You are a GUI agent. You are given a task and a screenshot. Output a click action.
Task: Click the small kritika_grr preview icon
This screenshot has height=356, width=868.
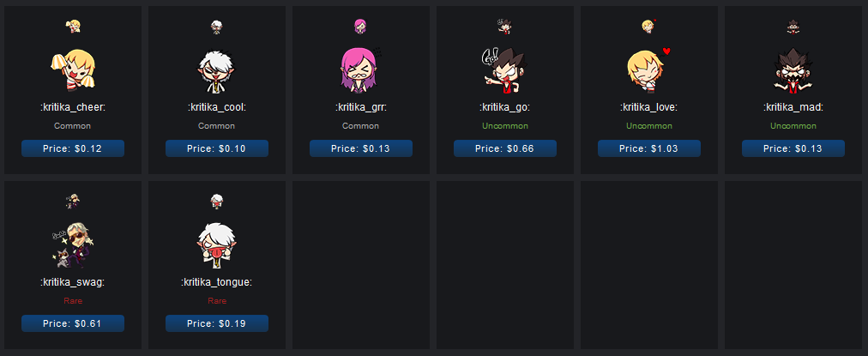[x=361, y=26]
